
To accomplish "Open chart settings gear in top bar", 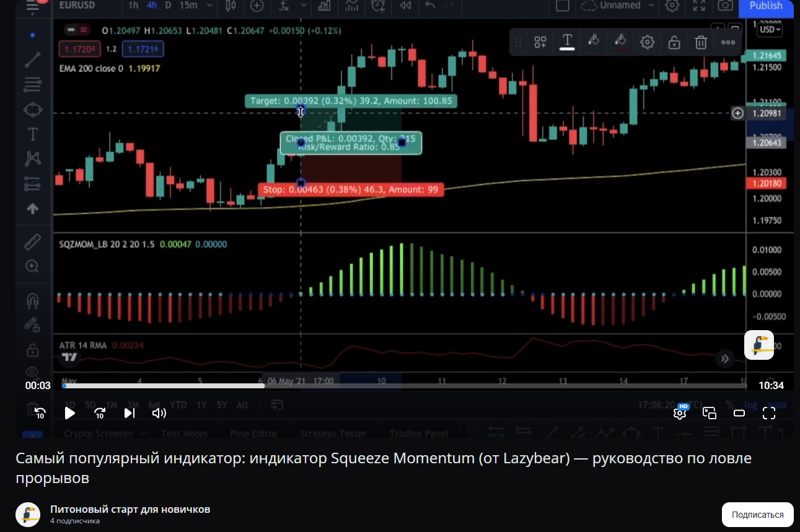I will tap(672, 6).
